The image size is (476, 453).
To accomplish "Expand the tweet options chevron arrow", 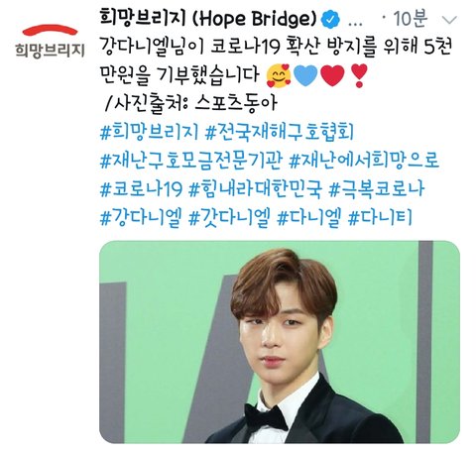I will click(449, 21).
